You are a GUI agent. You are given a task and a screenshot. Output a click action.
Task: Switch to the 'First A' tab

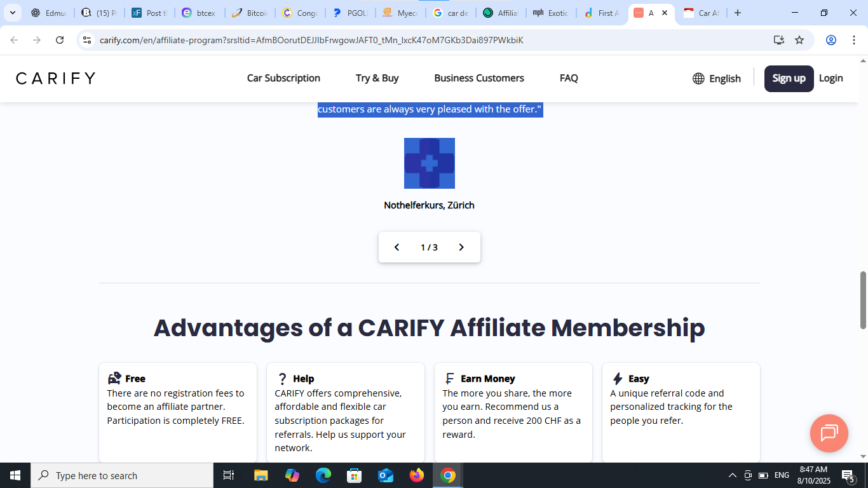point(601,13)
